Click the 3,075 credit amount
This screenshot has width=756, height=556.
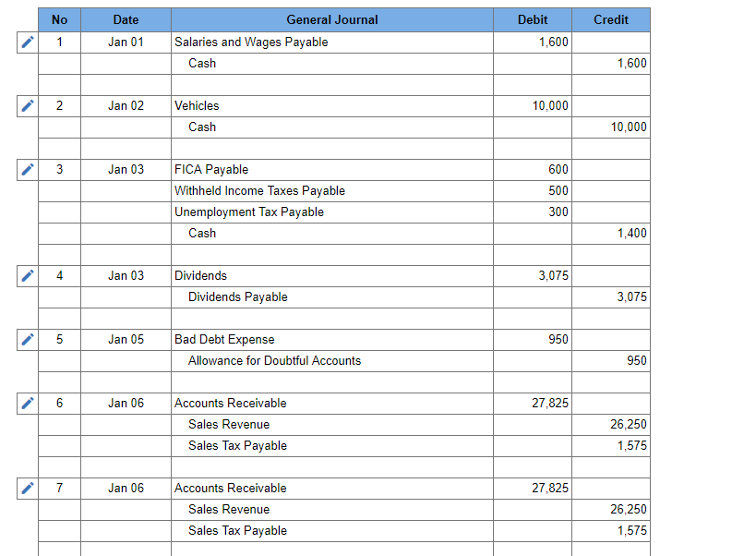coord(611,297)
